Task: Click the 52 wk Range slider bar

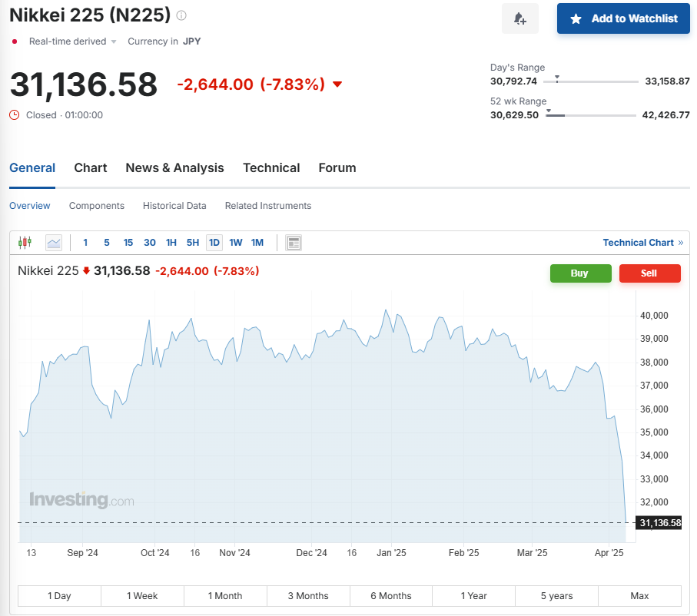Action: (591, 115)
